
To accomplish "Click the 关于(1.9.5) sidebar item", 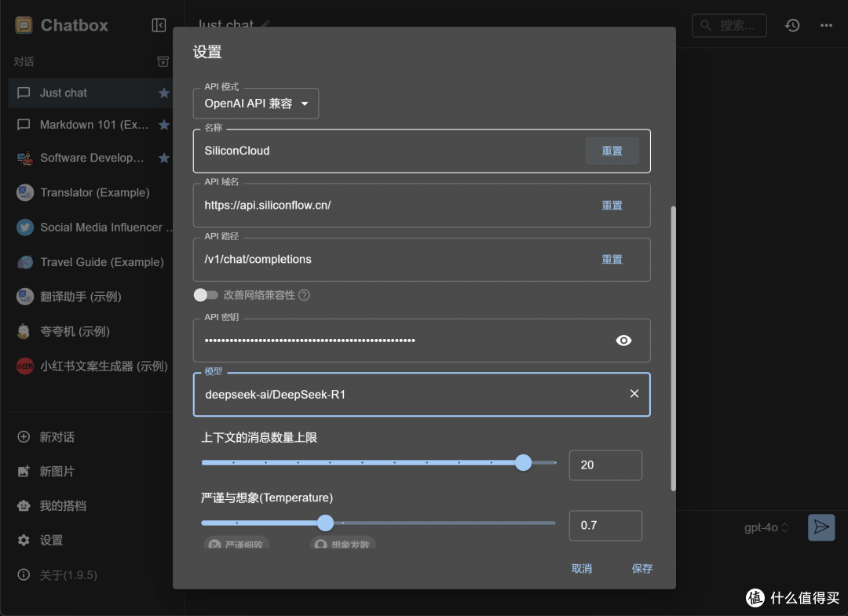I will point(90,574).
